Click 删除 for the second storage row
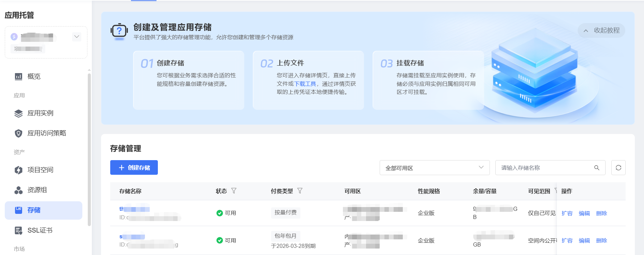This screenshot has height=255, width=644. point(601,240)
